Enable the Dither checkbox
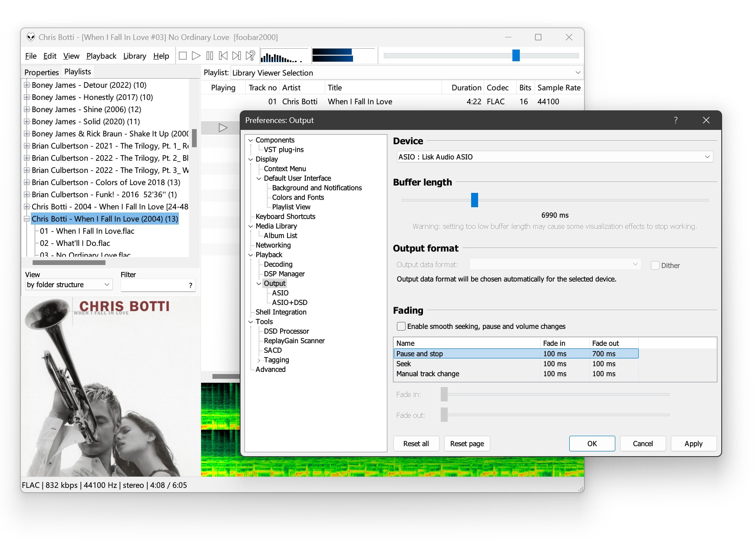Screen dimensions: 756x540 click(655, 265)
